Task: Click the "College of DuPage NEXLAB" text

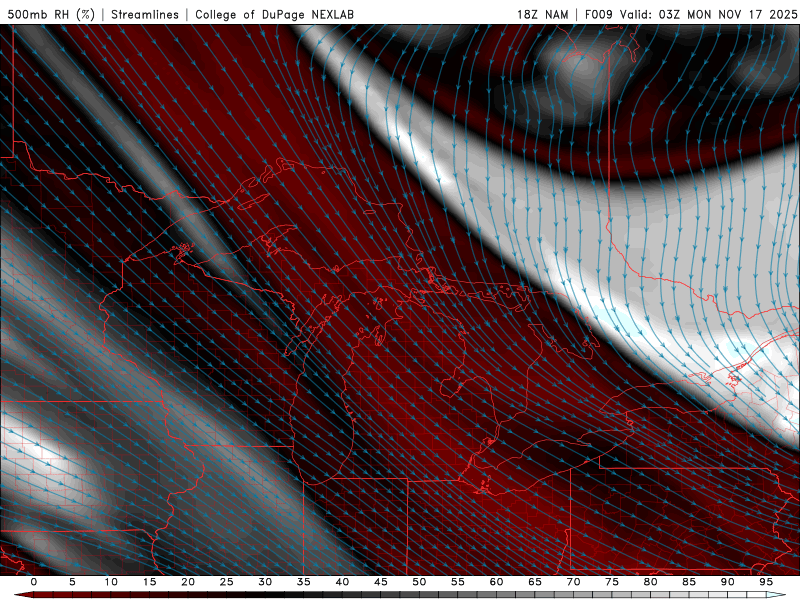Action: (274, 14)
